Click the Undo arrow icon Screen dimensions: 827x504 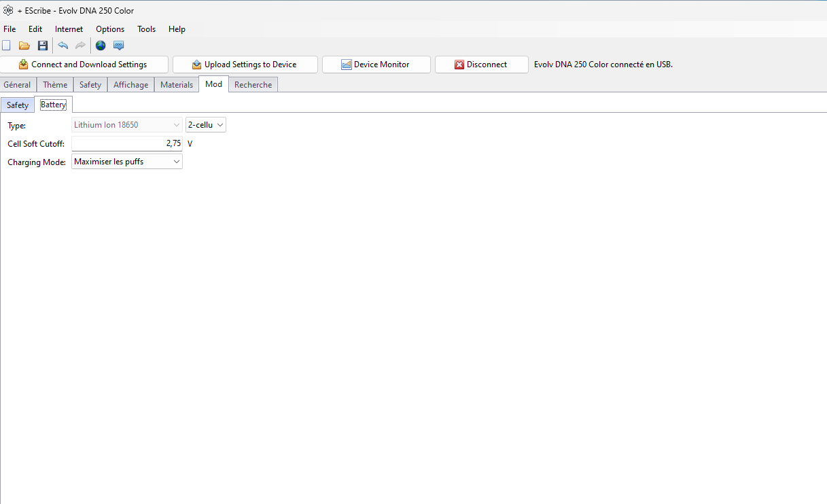point(63,46)
